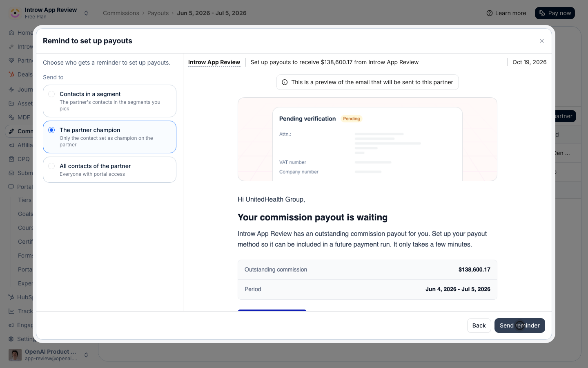
Task: Click the heading Your commission payout is waiting
Action: (312, 217)
